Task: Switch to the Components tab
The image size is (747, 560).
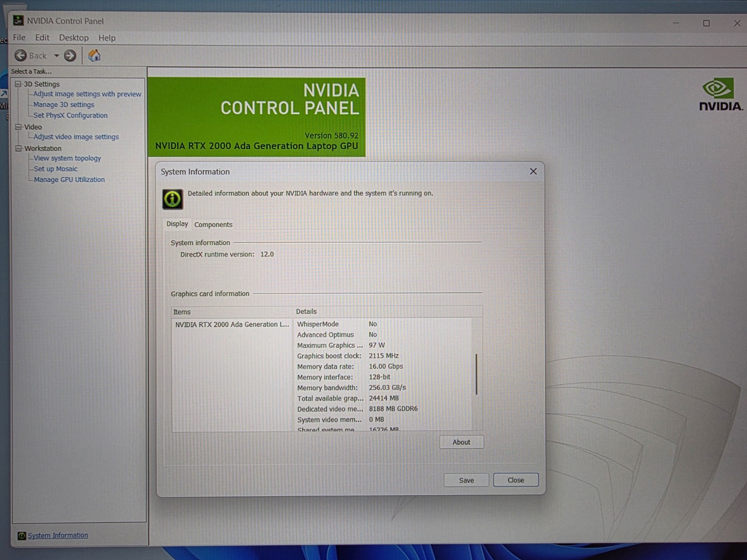Action: tap(213, 224)
